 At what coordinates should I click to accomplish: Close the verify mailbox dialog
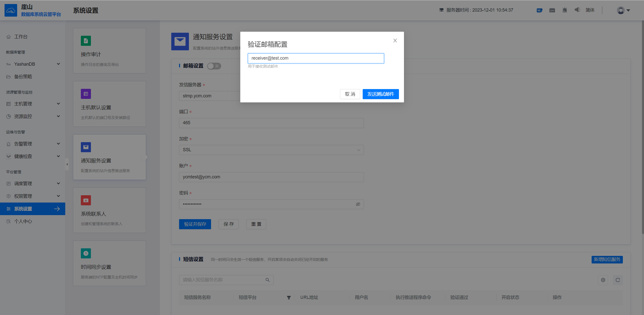pos(395,41)
